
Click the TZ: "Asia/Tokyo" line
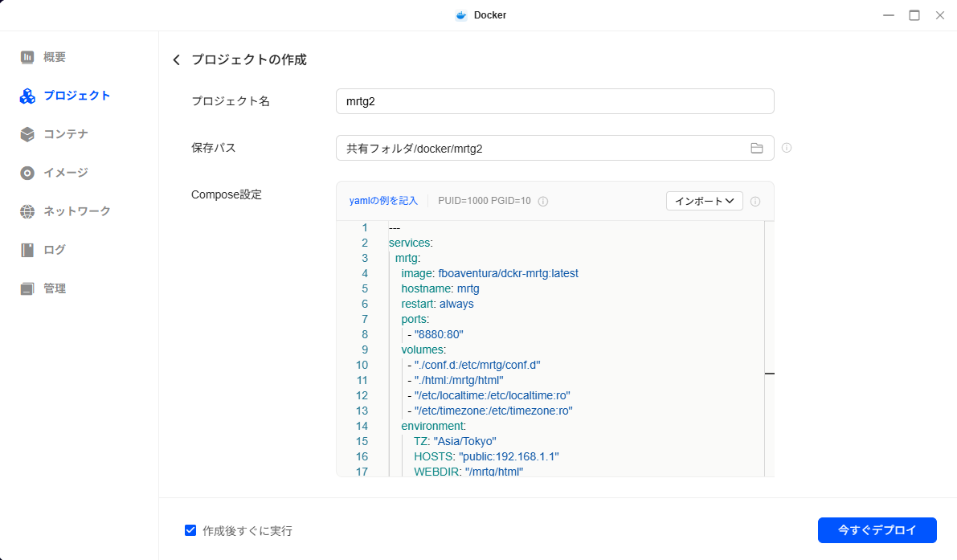point(455,441)
